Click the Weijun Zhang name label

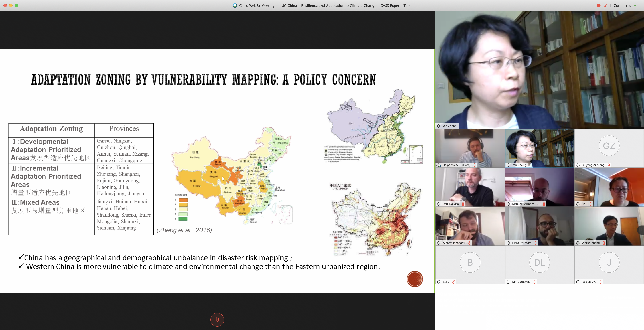[590, 243]
